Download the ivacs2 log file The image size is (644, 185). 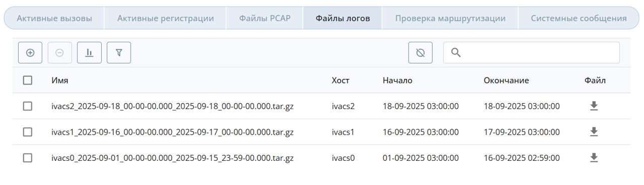594,106
